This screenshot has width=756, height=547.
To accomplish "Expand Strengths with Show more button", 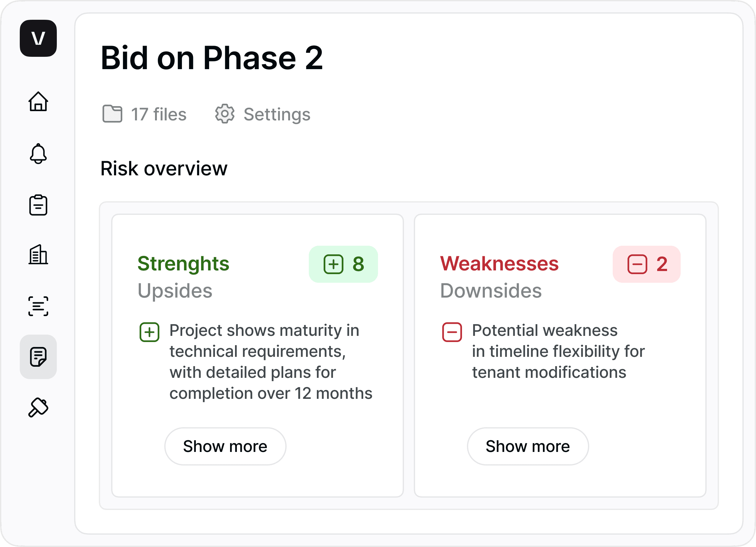I will [x=225, y=446].
